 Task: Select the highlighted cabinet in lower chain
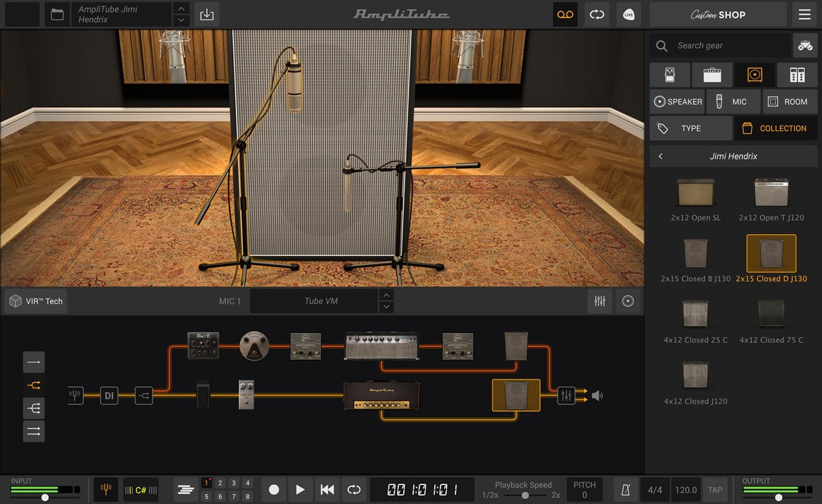(516, 395)
